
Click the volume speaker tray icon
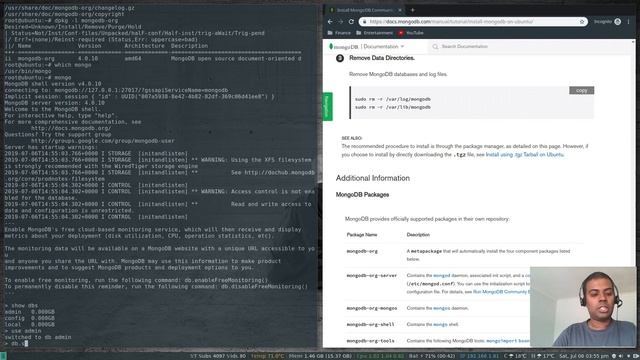click(x=621, y=356)
